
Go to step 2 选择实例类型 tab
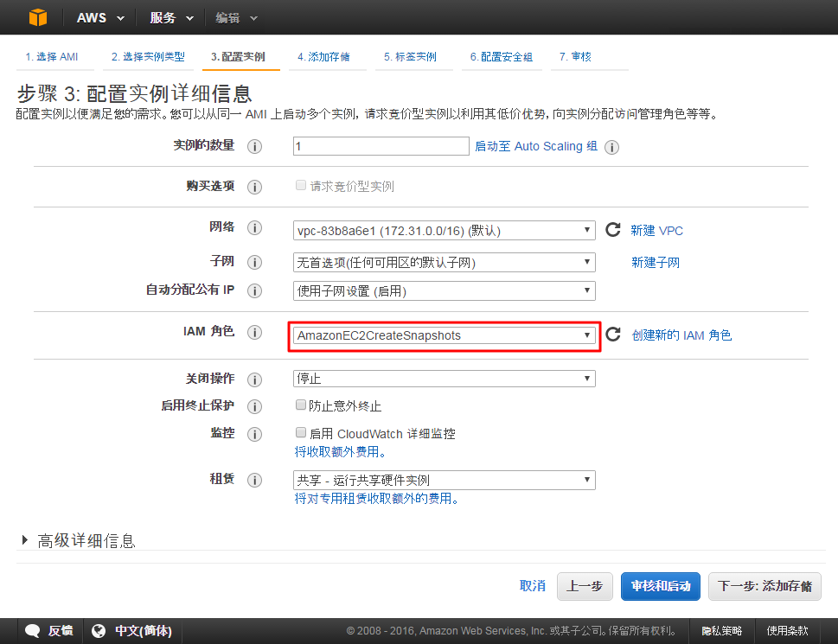tap(148, 56)
